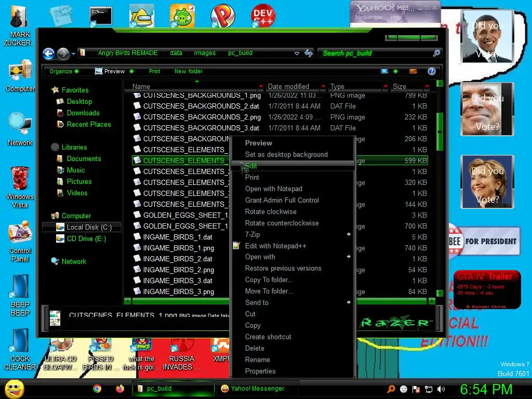The image size is (532, 399).
Task: Open MARK ZUCKER desktop icon
Action: click(x=20, y=25)
